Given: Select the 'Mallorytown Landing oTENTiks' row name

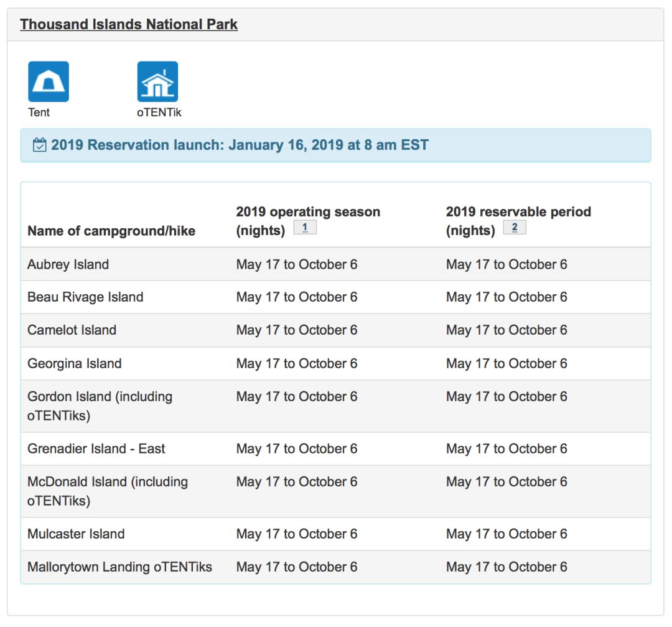Looking at the screenshot, I should point(119,567).
